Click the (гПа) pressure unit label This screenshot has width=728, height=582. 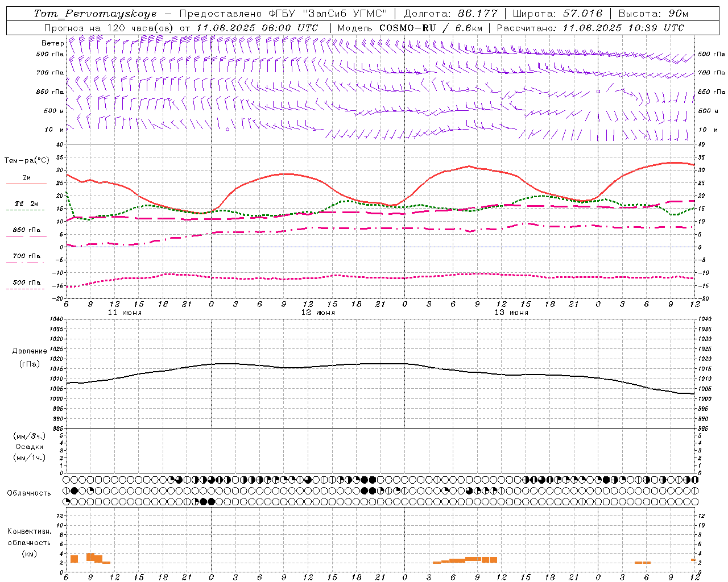click(x=29, y=364)
